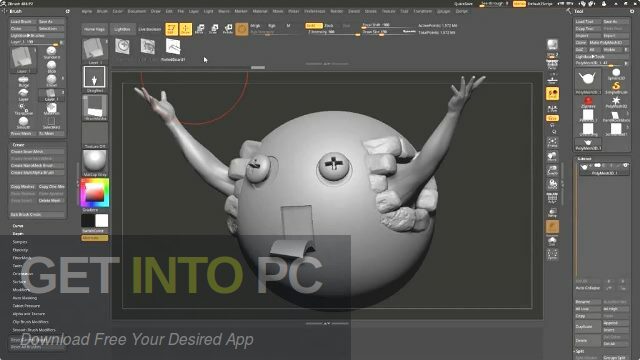The image size is (640, 360).
Task: Open the Texture Off selector
Action: [95, 136]
